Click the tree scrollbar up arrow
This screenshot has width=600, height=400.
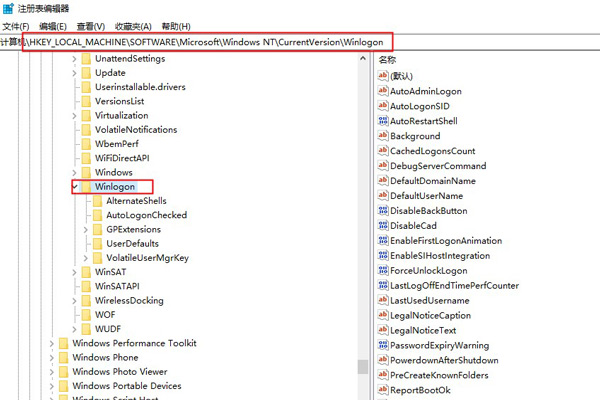click(x=363, y=58)
